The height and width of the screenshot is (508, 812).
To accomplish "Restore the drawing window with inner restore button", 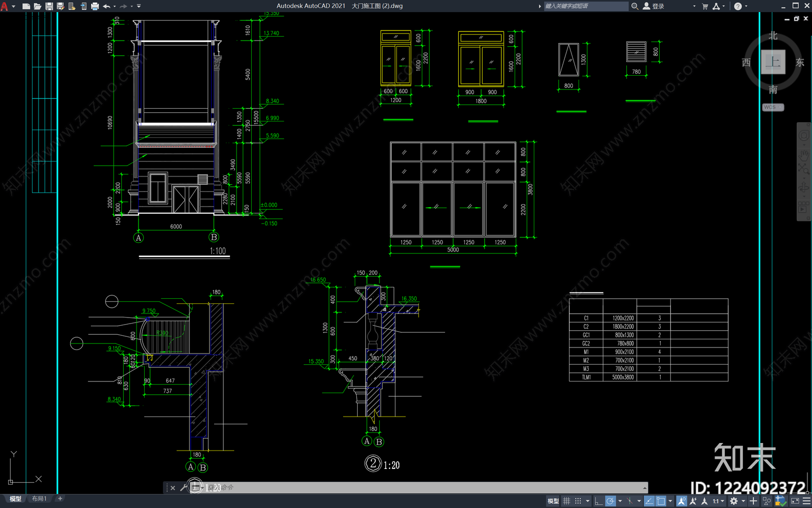I will coord(796,19).
